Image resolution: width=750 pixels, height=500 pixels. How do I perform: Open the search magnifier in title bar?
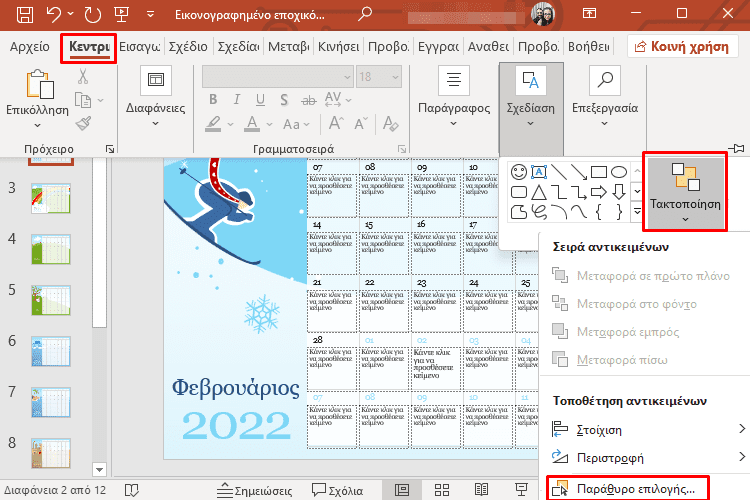[365, 13]
